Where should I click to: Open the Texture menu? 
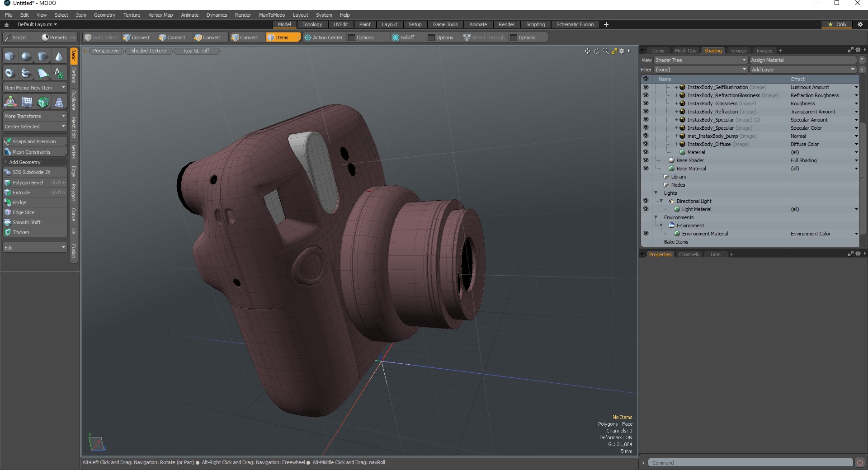point(132,15)
